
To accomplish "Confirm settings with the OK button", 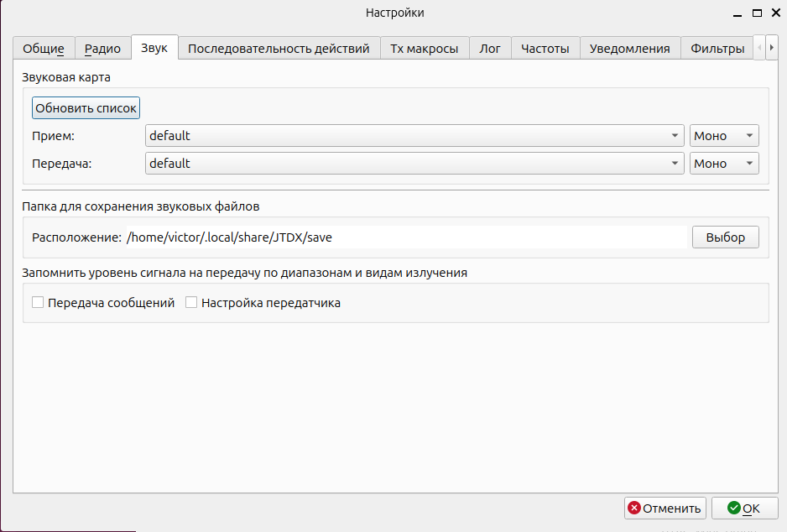I will pos(744,508).
